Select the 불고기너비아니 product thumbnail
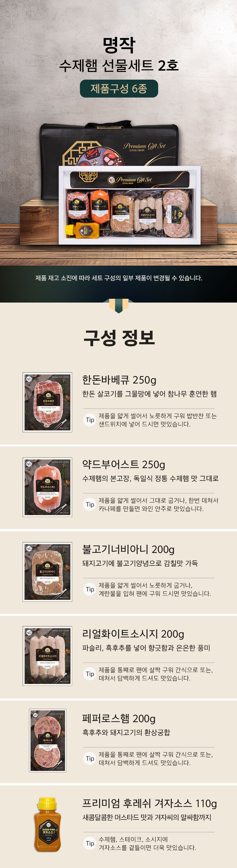This screenshot has height=868, width=237. pos(47,572)
